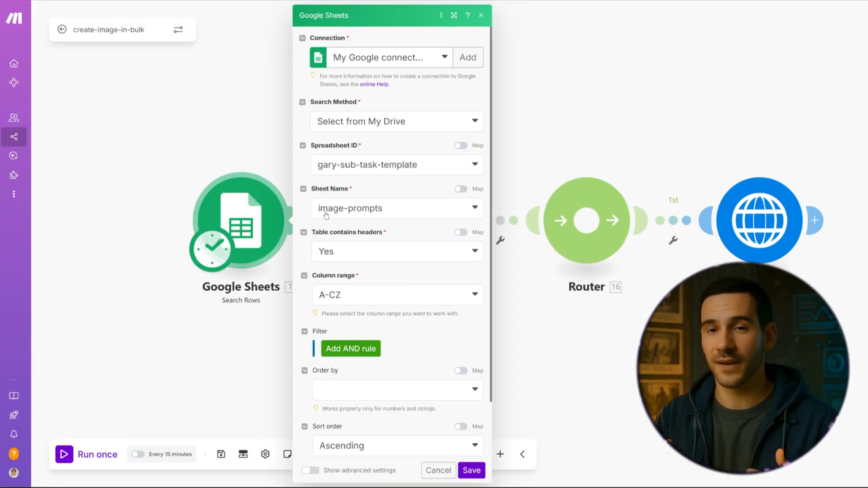The image size is (868, 488).
Task: Open Sheet Name dropdown image-prompts
Action: click(397, 208)
